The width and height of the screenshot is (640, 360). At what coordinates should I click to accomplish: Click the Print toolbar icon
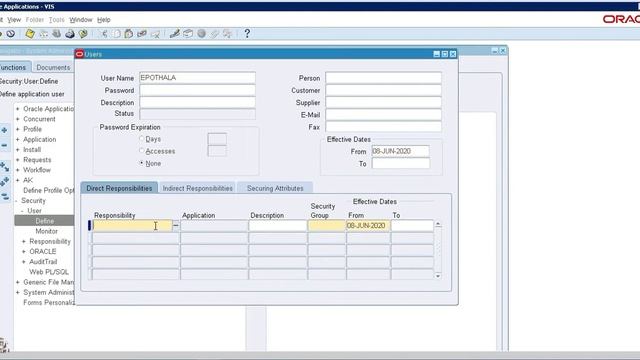click(x=70, y=34)
